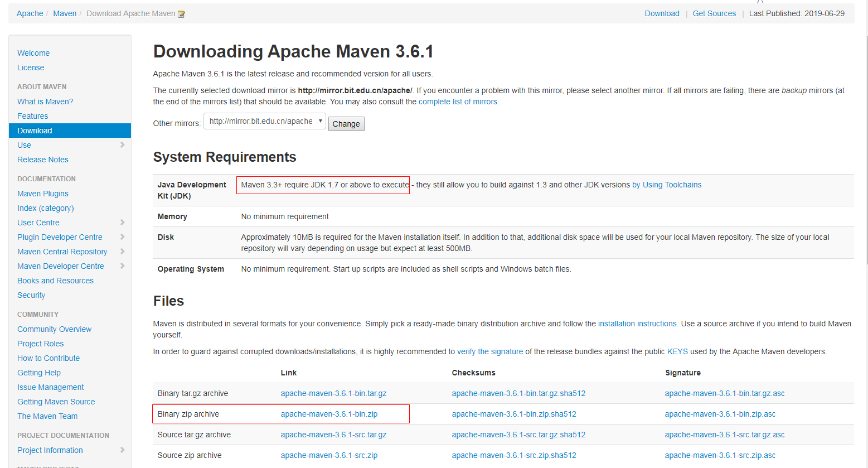Open verify the signature link
Screen dimensions: 868x468
490,351
